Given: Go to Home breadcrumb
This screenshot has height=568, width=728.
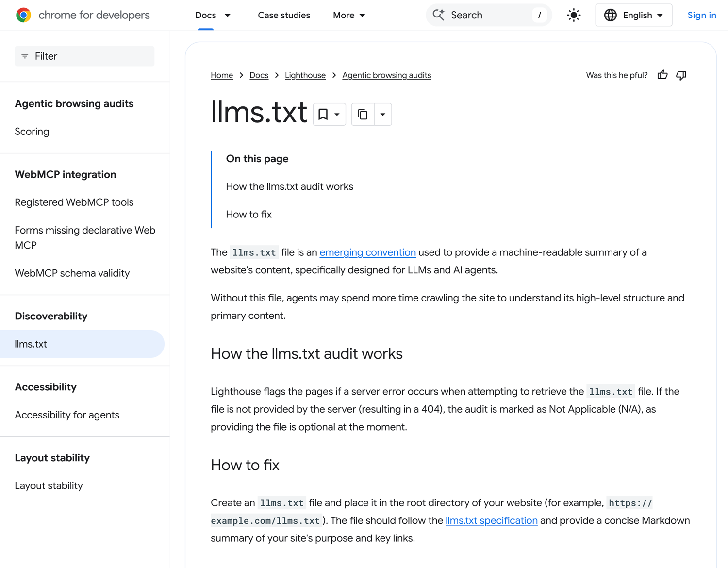Looking at the screenshot, I should (222, 75).
